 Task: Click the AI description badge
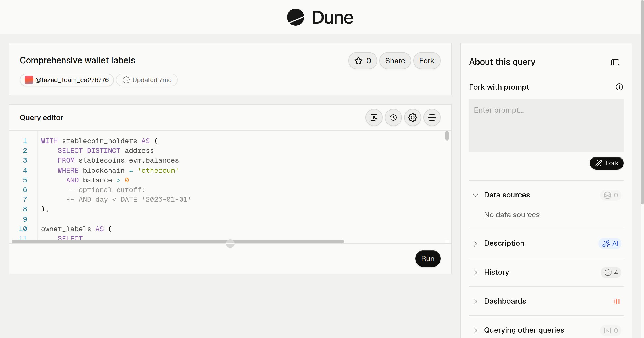tap(610, 243)
